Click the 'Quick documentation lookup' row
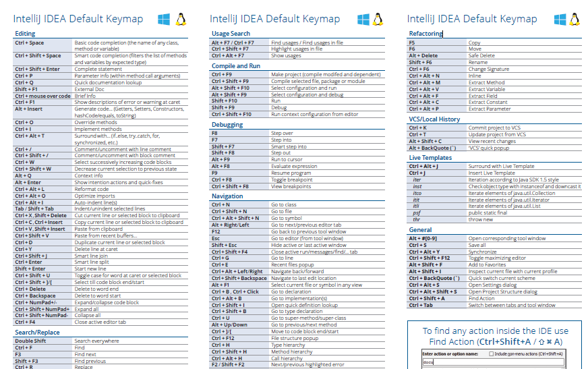 [x=101, y=82]
